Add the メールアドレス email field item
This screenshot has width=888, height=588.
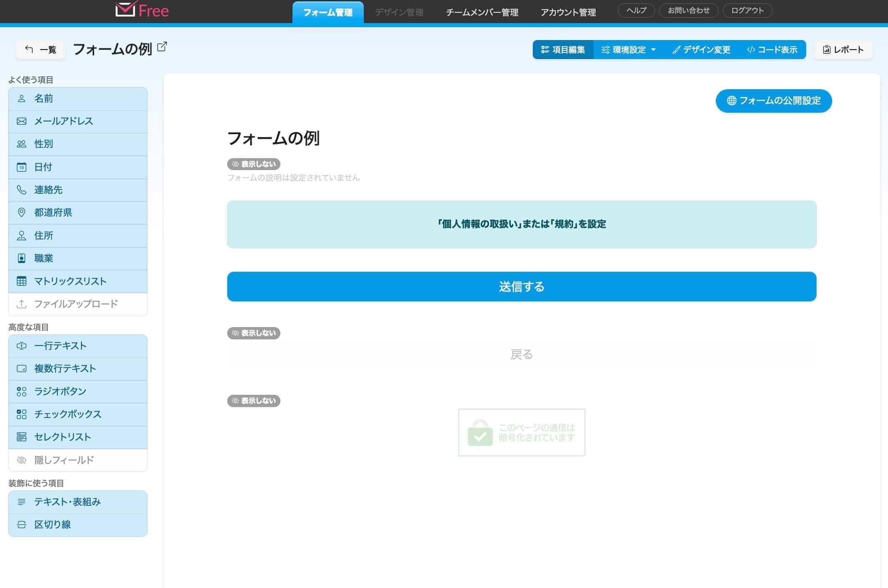[78, 121]
